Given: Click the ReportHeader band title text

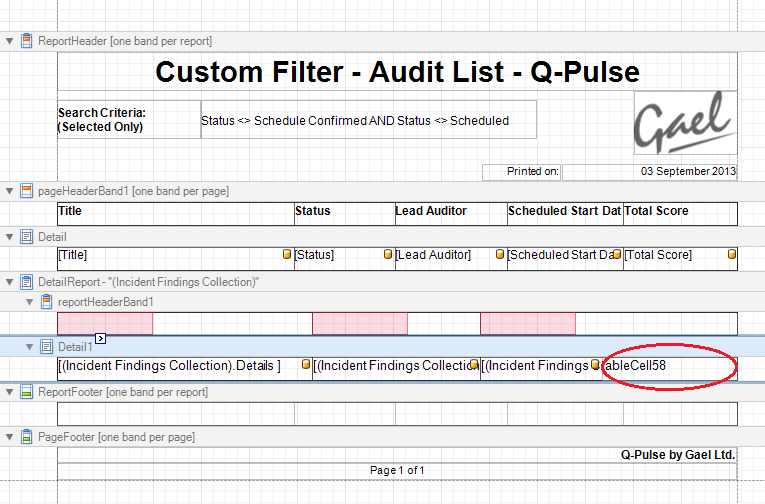Looking at the screenshot, I should point(125,41).
